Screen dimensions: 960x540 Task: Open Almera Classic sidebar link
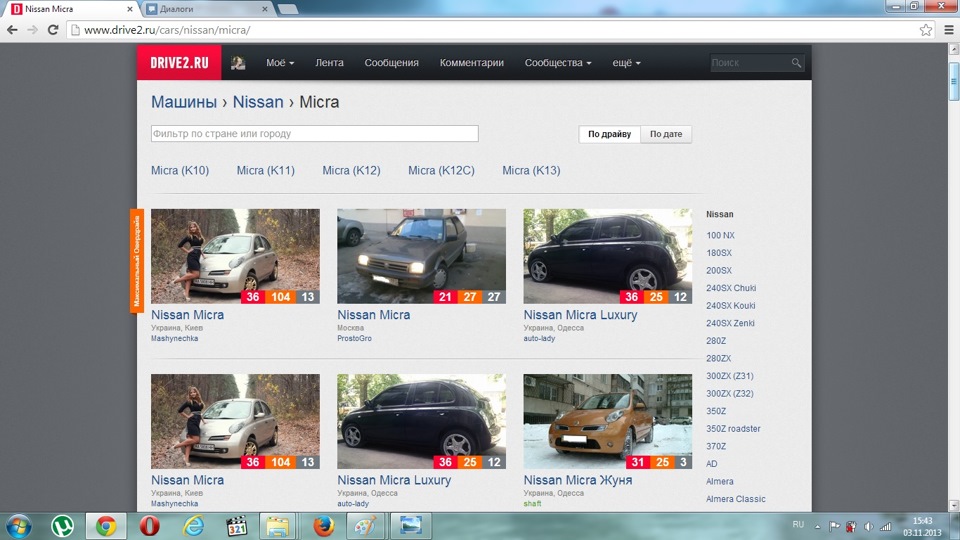(x=735, y=499)
